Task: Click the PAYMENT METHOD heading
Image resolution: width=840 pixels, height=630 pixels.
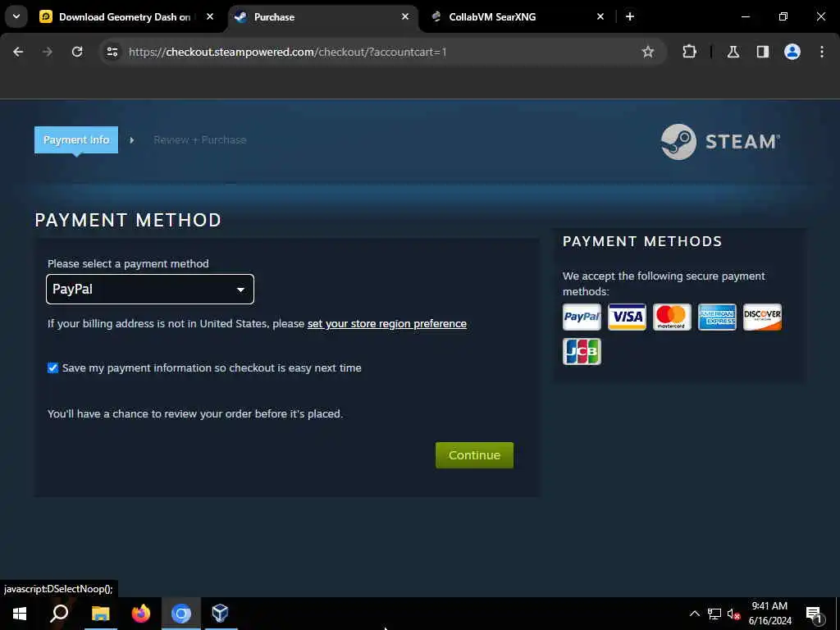Action: 128,220
